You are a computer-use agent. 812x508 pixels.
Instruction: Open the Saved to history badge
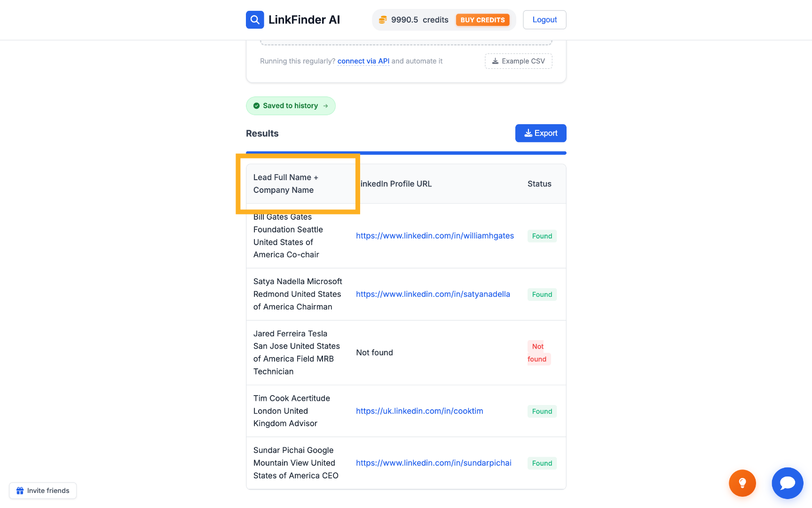pyautogui.click(x=291, y=106)
